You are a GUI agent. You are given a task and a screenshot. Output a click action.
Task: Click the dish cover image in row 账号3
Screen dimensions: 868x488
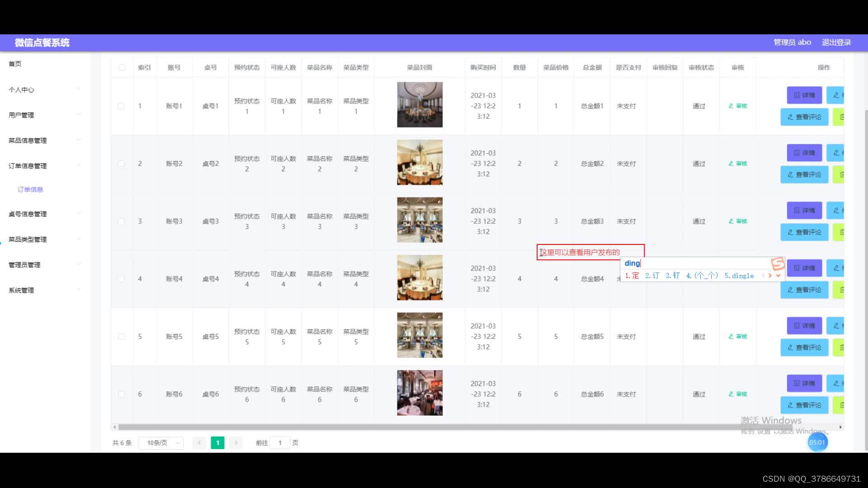click(x=420, y=220)
